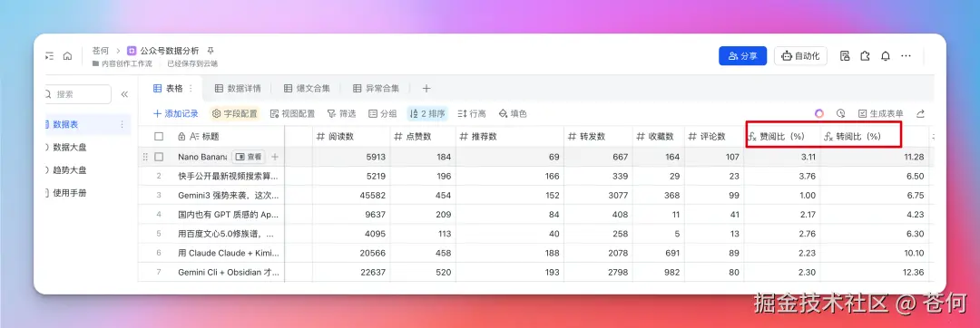Click the 转阅比 (%) formula column header
This screenshot has height=328, width=980.
[875, 137]
